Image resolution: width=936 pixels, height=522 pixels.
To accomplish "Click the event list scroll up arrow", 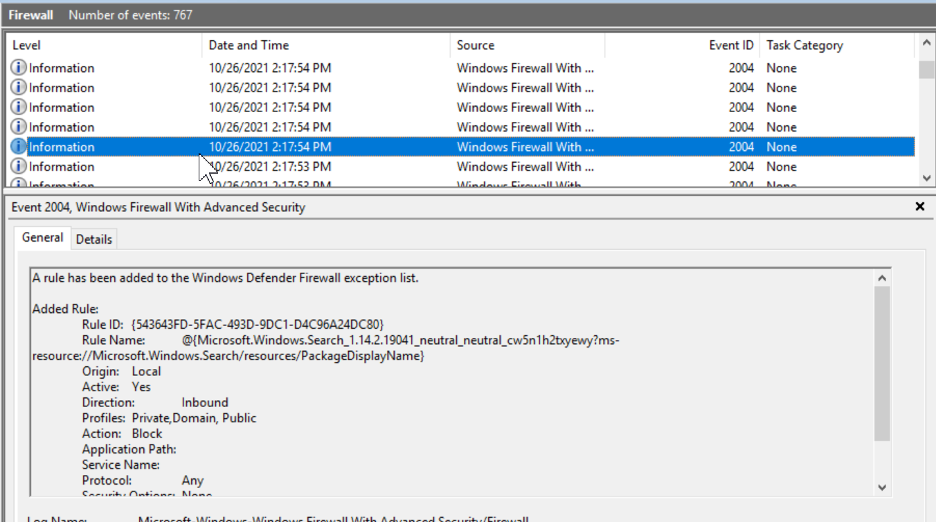I will [x=926, y=43].
